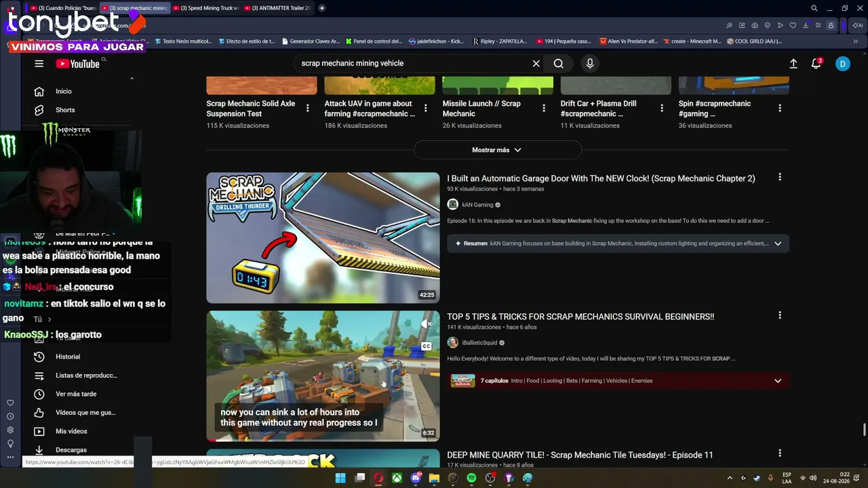Open options for Attack UAV short
Image resolution: width=868 pixels, height=488 pixels.
pyautogui.click(x=426, y=108)
